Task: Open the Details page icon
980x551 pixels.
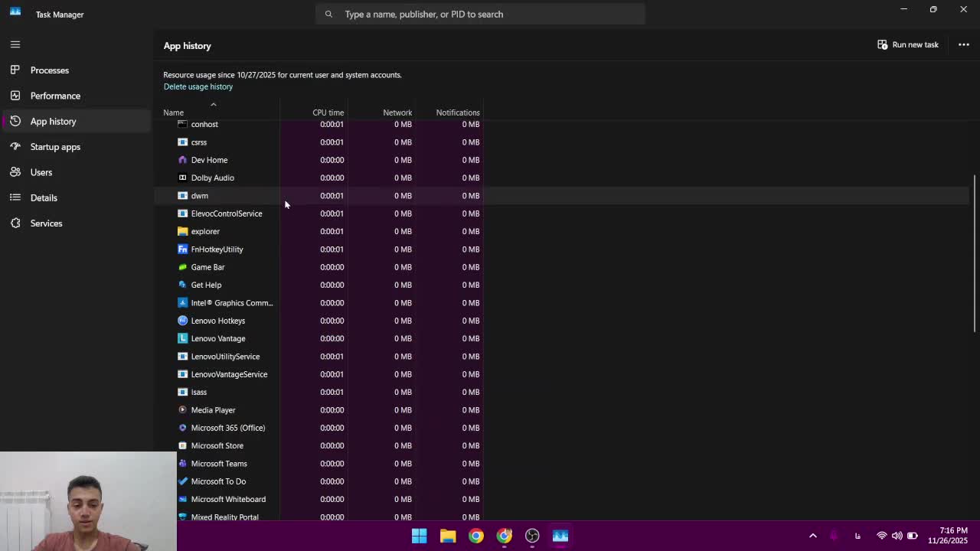Action: point(15,197)
